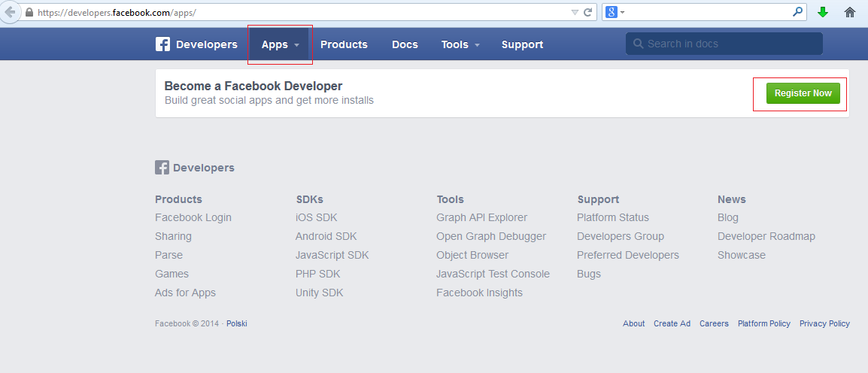Reload the page with refresh icon
The height and width of the screenshot is (373, 868).
pos(588,11)
